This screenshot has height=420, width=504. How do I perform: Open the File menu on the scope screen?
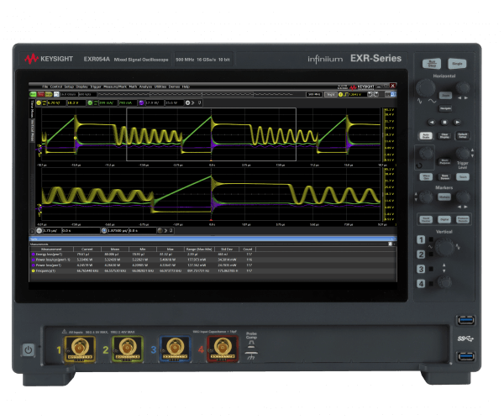[x=45, y=87]
